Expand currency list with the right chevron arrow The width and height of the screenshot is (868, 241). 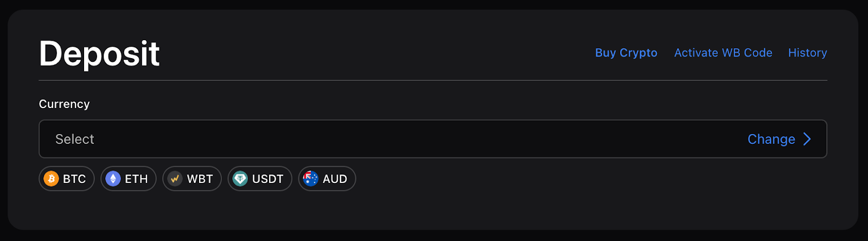(807, 139)
